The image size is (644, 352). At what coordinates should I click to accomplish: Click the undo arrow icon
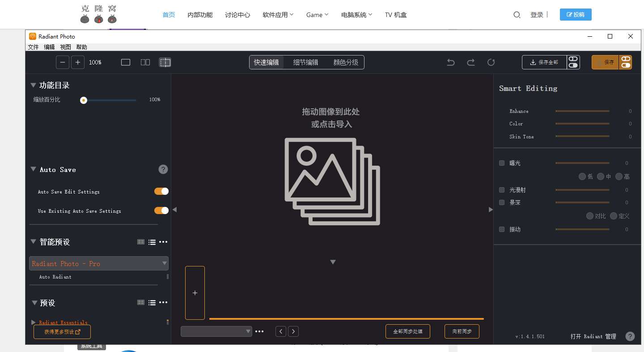(451, 62)
